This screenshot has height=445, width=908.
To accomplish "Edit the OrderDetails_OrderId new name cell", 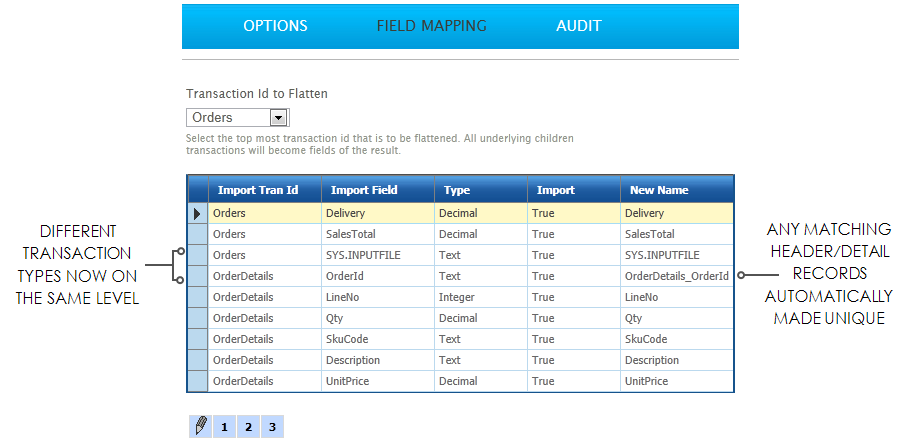I will 676,276.
